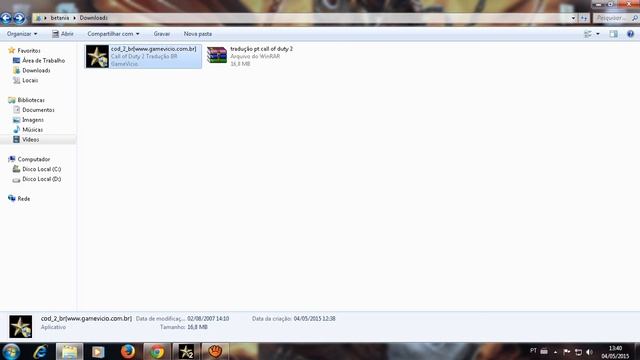Click the Favoritos star icon
640x360 pixels.
(x=11, y=50)
